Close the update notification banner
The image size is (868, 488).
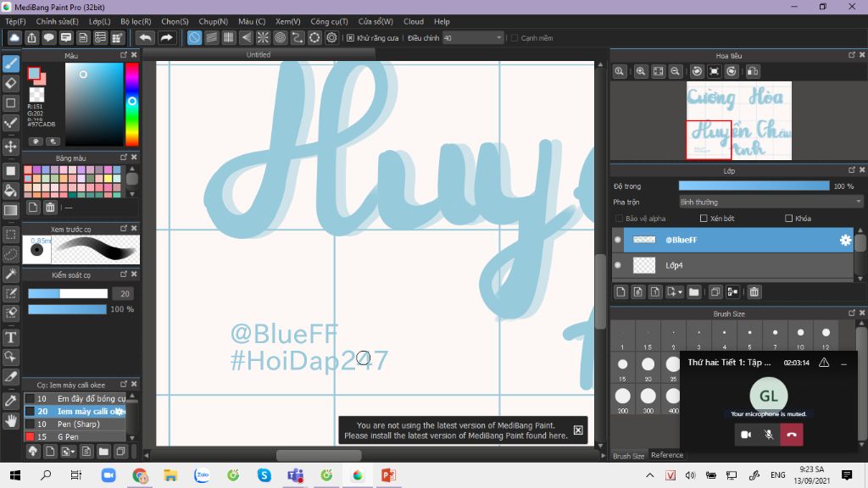point(578,430)
